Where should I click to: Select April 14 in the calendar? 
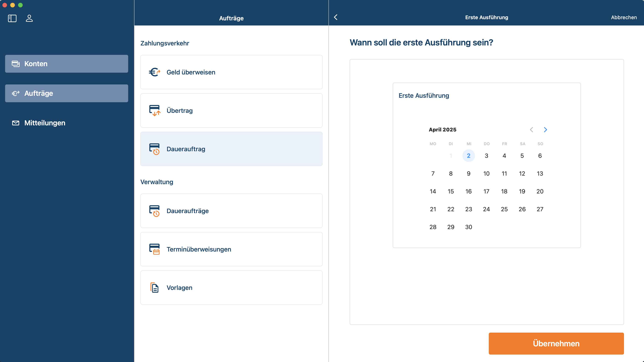433,191
